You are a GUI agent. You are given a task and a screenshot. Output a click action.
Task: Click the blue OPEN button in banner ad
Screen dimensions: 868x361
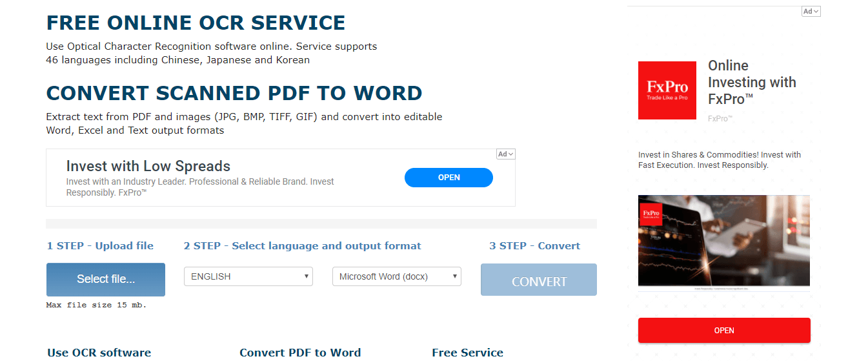tap(449, 178)
